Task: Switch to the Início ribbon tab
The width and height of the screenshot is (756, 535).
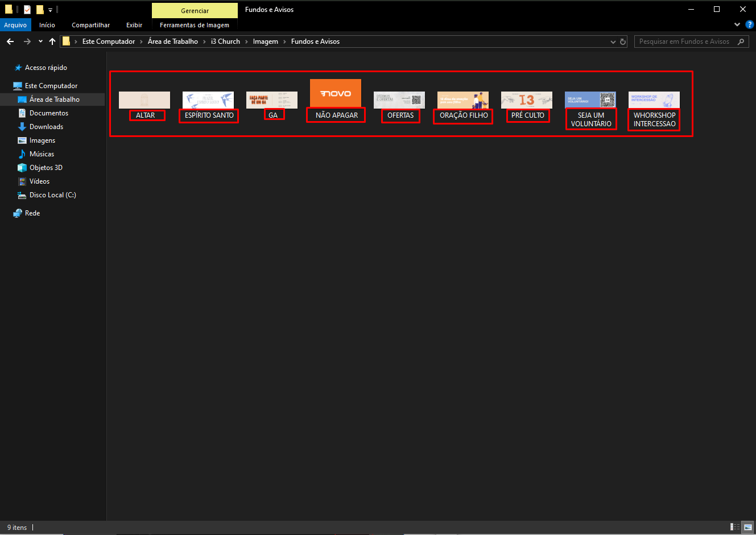Action: click(47, 25)
